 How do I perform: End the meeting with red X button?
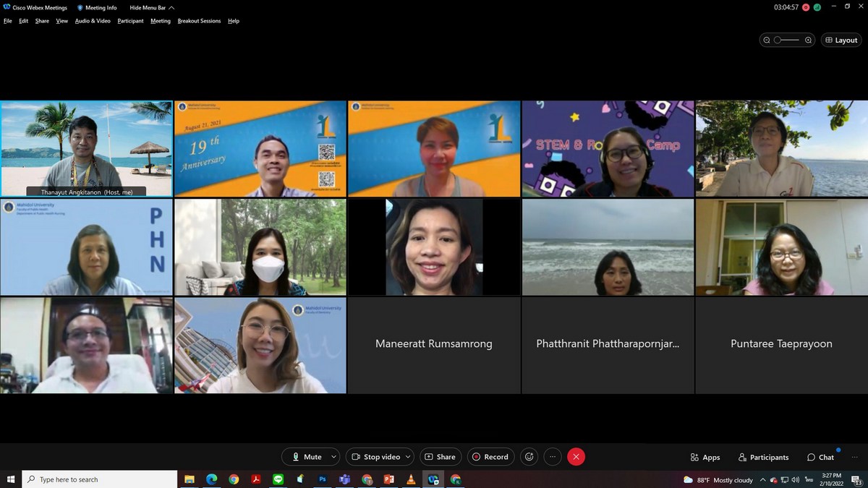point(576,457)
